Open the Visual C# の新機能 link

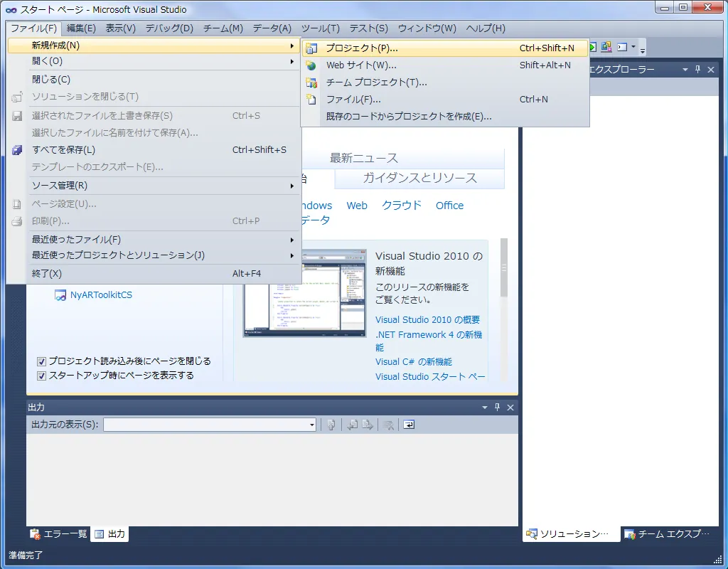point(413,362)
